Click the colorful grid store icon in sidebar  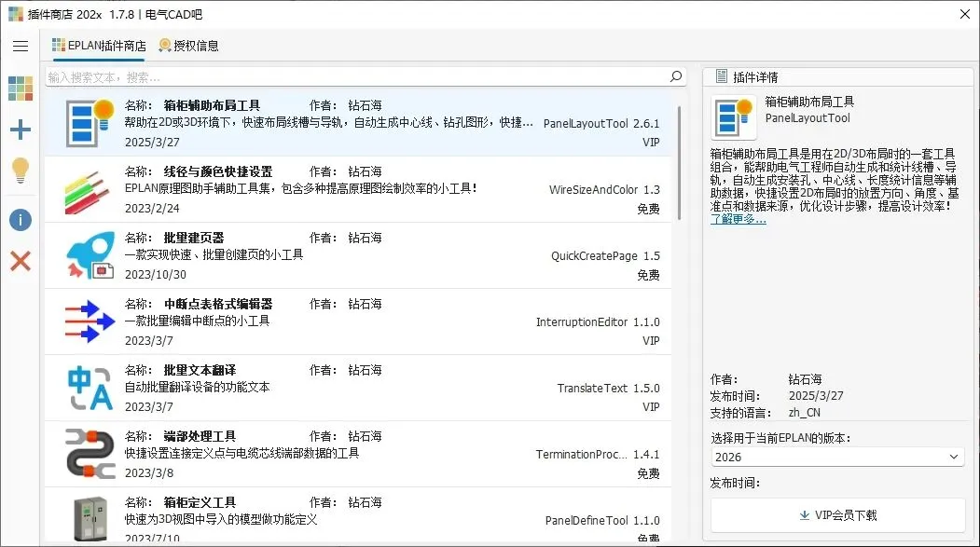point(20,88)
